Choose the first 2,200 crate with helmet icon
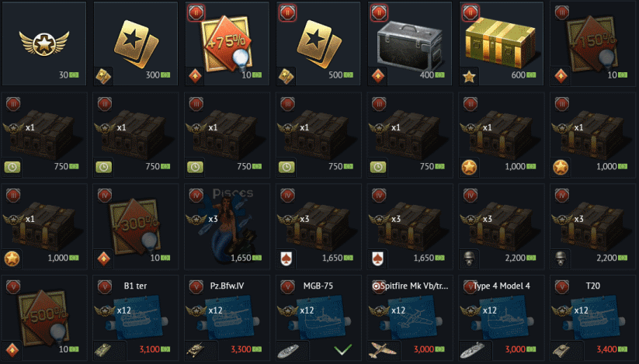Viewport: 639px width, 364px height. point(501,226)
